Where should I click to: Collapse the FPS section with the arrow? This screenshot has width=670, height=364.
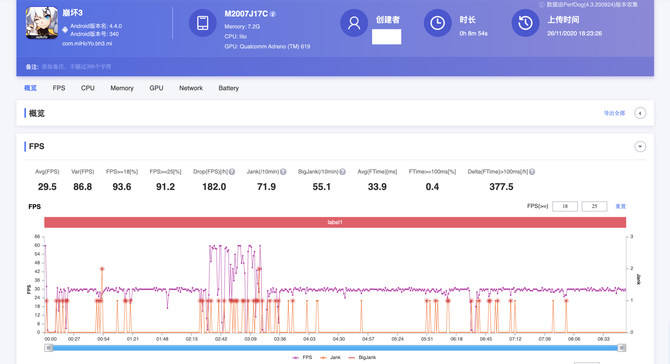640,147
